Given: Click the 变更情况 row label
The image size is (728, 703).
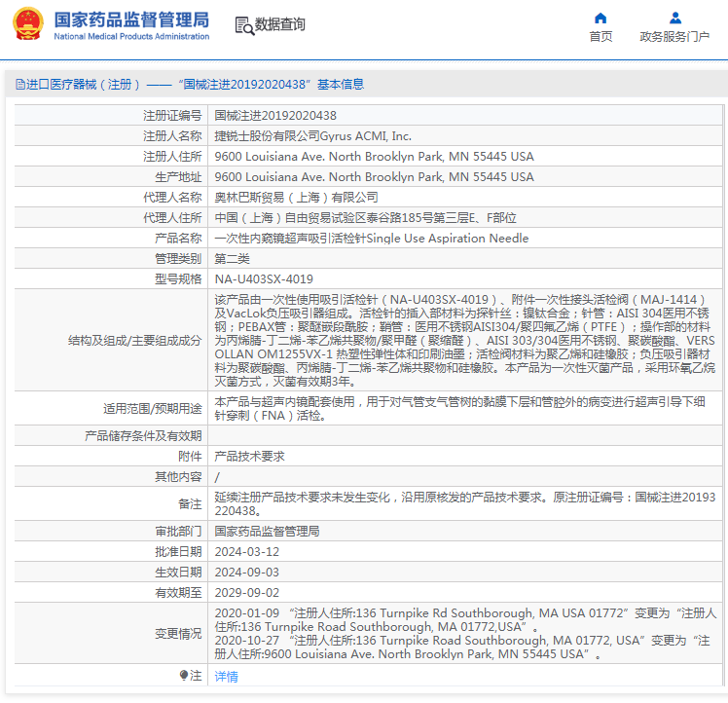Looking at the screenshot, I should pos(178,633).
